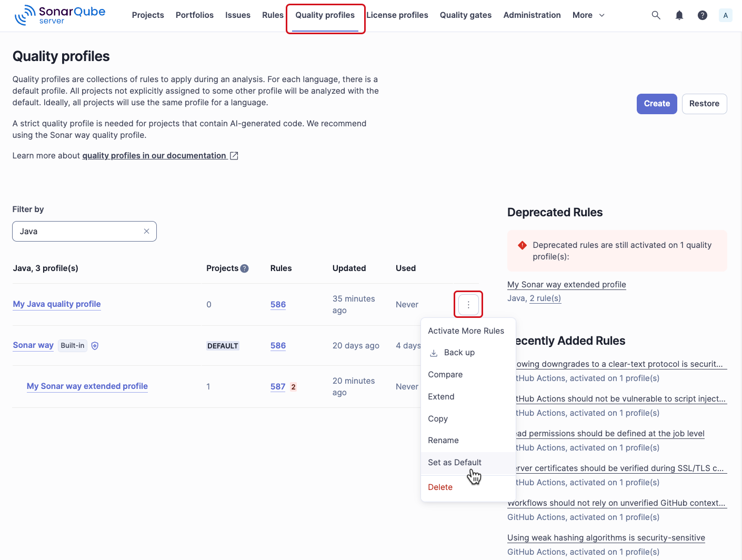
Task: Open rule Using weak hashing algorithms
Action: coord(606,538)
